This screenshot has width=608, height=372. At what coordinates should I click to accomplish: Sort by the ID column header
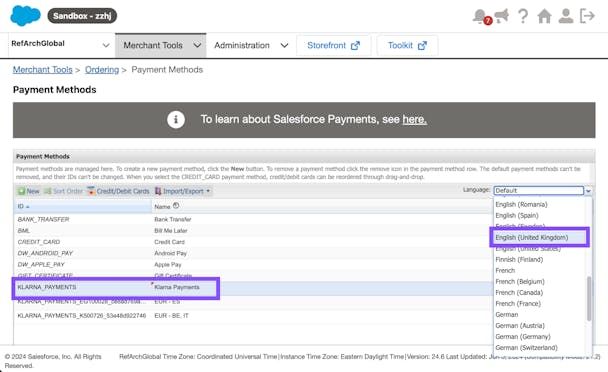click(82, 206)
